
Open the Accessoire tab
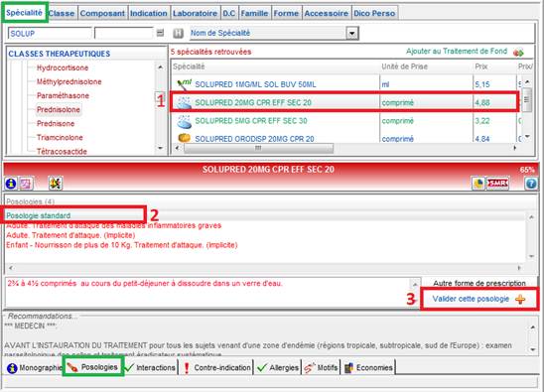tap(327, 13)
